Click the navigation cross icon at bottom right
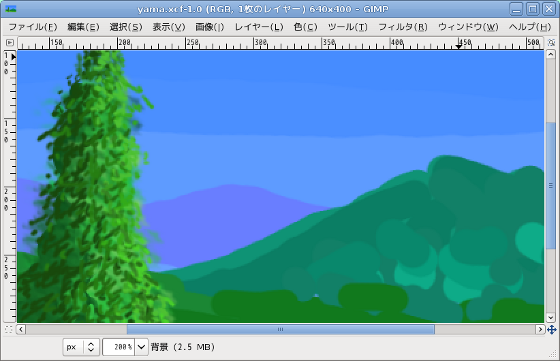The image size is (560, 361). pyautogui.click(x=551, y=329)
